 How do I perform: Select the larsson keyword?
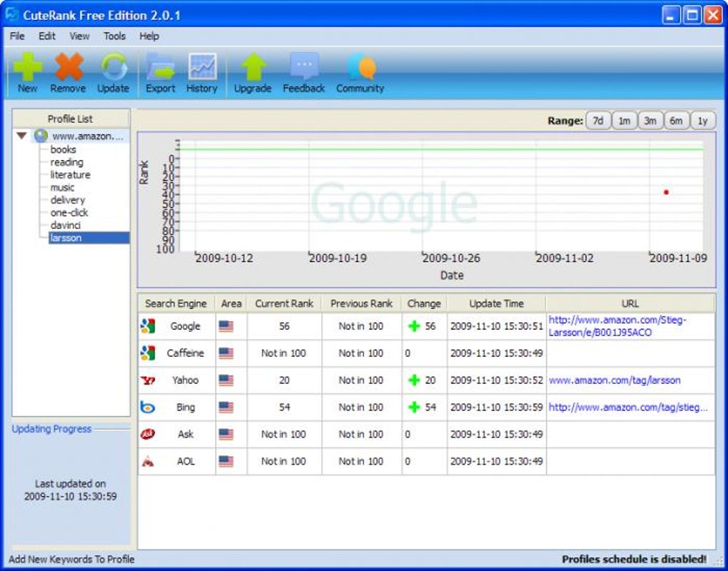click(89, 238)
